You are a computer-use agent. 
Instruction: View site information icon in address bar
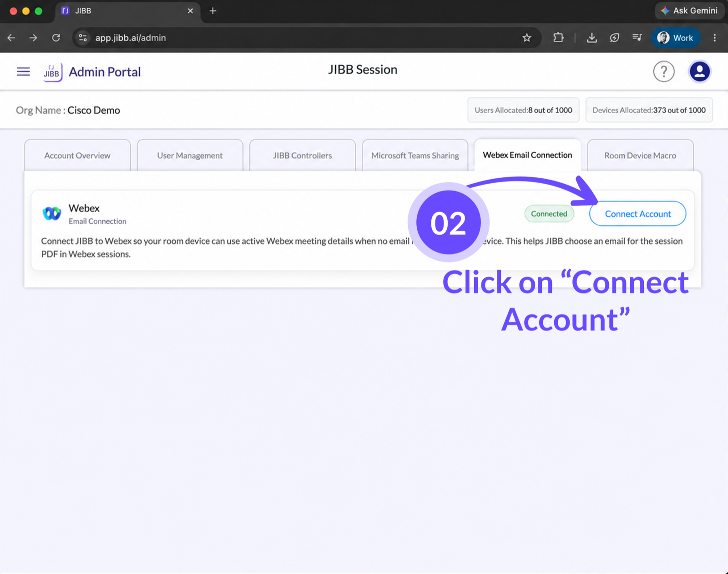click(83, 38)
